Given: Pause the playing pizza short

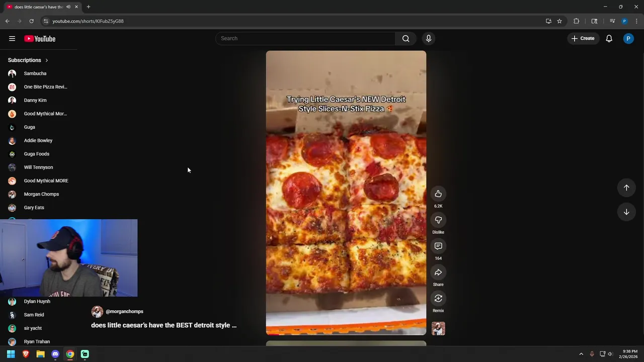Looking at the screenshot, I should click(x=346, y=193).
